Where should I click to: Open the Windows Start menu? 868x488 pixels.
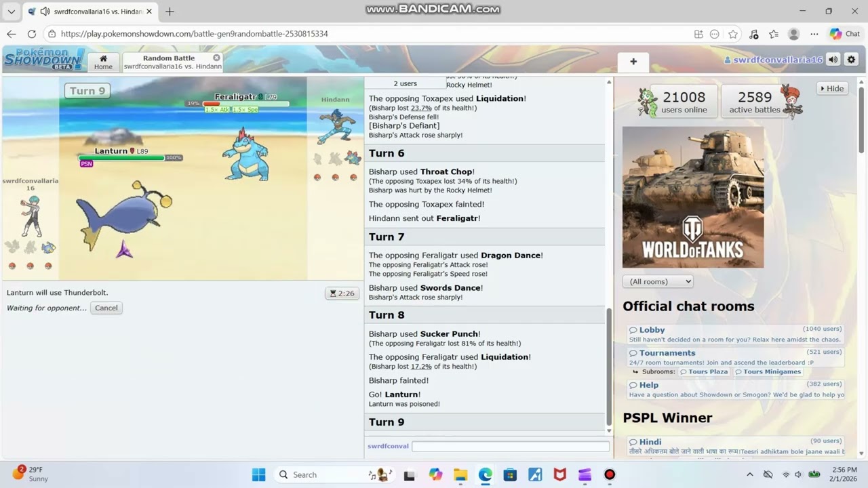click(259, 474)
